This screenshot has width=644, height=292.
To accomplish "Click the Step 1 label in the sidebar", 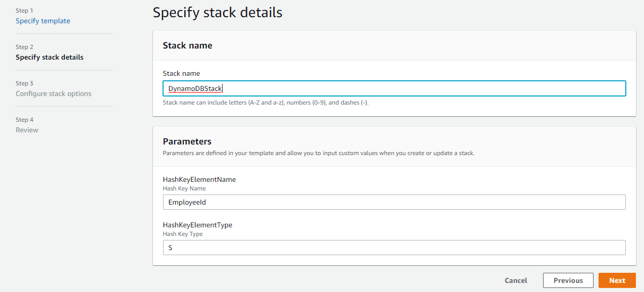I will (x=25, y=11).
